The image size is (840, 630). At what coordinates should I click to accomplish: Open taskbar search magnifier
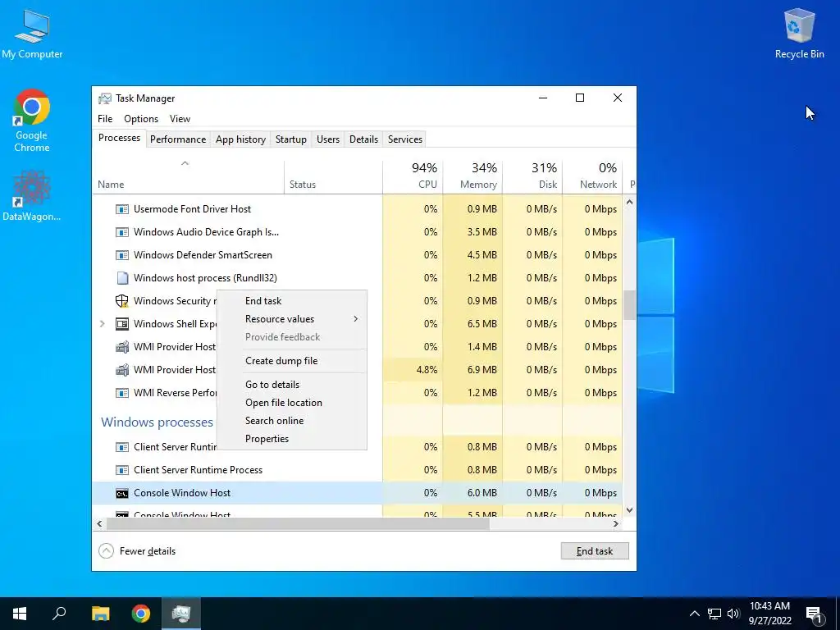coord(59,614)
